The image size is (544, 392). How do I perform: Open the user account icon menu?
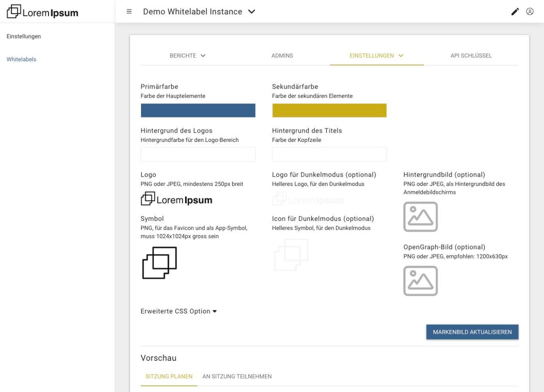pos(530,12)
